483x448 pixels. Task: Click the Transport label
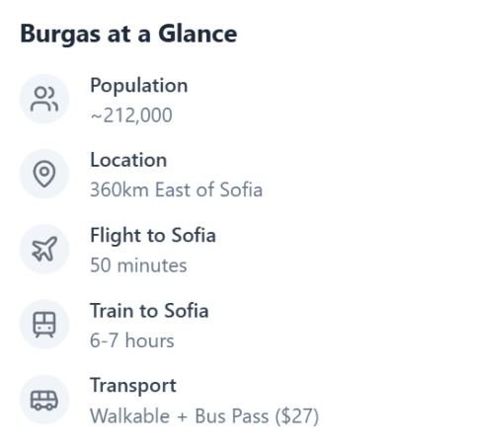pos(133,386)
